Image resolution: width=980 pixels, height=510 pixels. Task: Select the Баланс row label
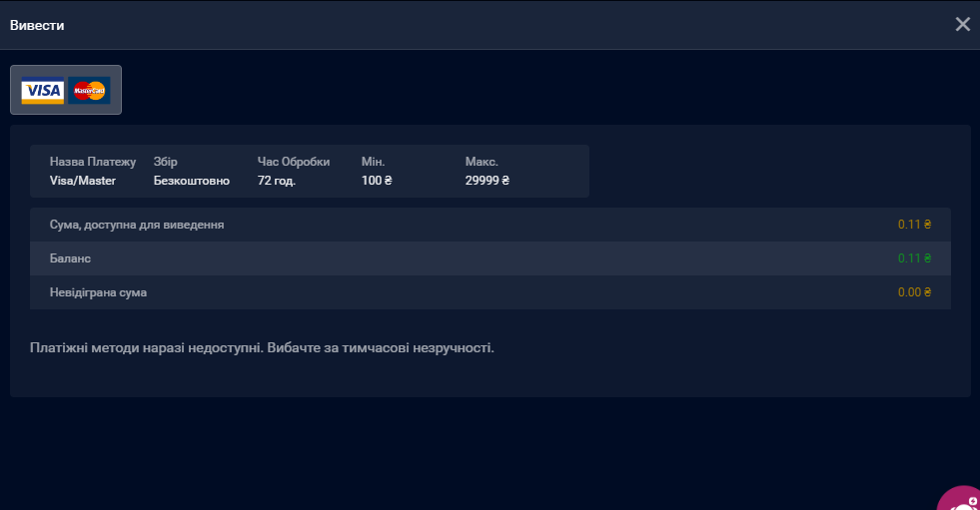[70, 258]
